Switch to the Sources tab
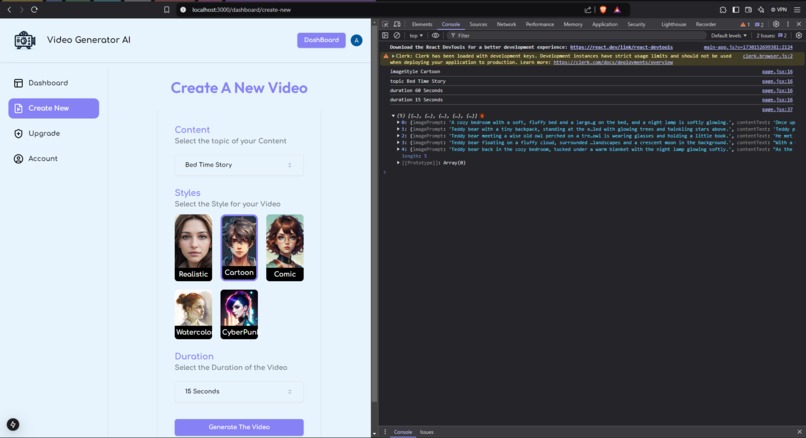Screen dimensions: 806x438 point(478,24)
